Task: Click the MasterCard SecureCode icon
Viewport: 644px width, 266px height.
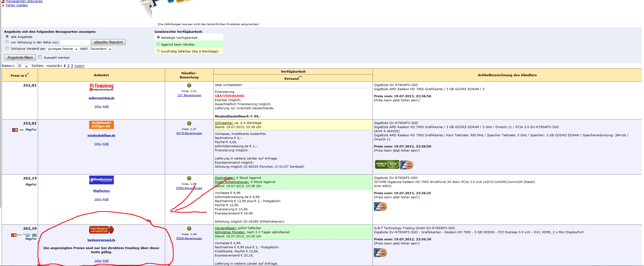Action: [20, 235]
